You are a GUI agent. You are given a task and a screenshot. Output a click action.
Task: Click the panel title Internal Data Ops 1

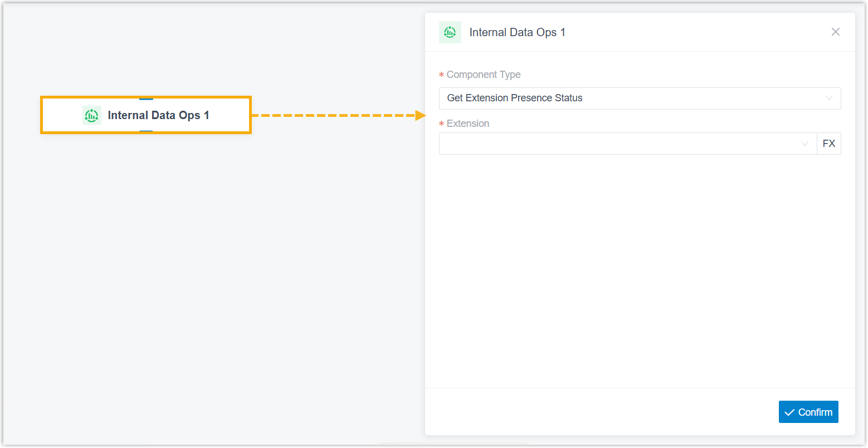click(x=518, y=32)
